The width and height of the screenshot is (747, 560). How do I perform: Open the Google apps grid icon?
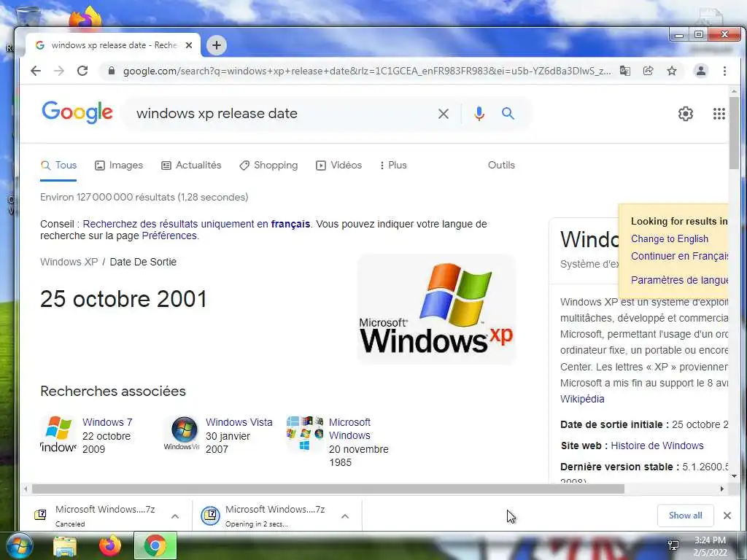click(x=719, y=114)
